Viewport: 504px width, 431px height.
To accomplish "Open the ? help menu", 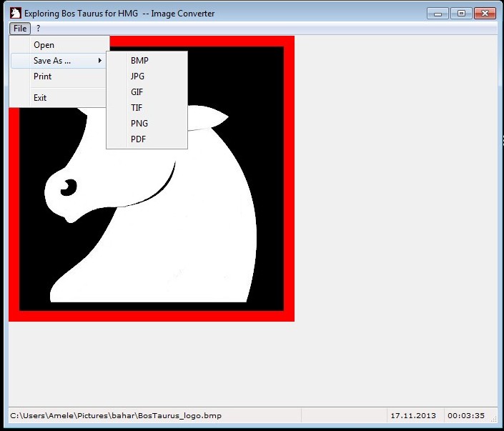I will [39, 29].
